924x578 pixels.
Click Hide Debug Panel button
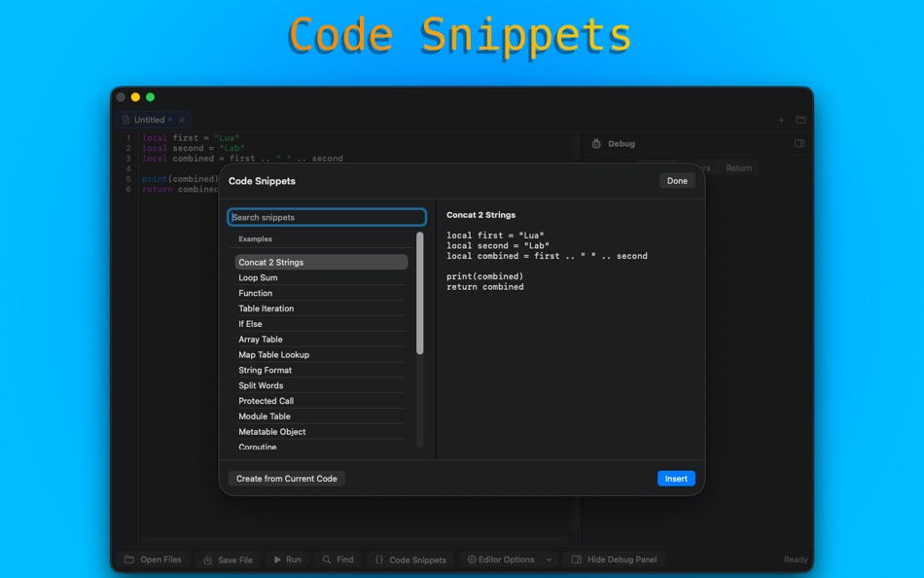pyautogui.click(x=614, y=560)
